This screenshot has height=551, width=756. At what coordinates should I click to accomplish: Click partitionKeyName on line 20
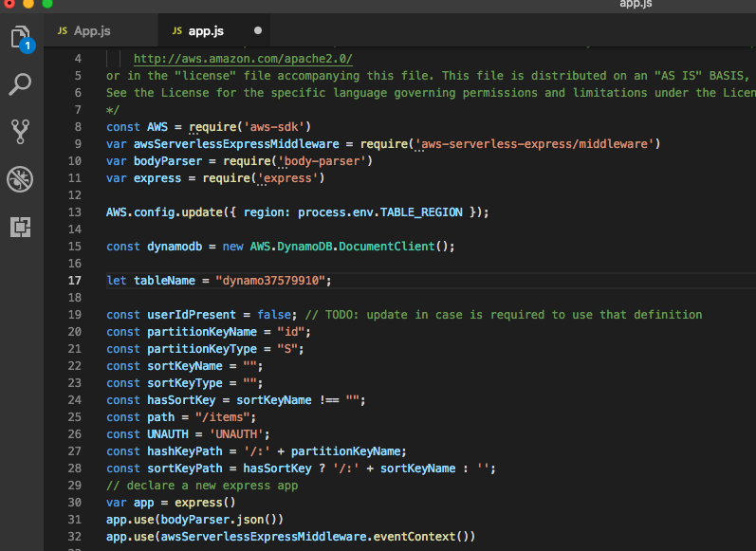tap(202, 332)
